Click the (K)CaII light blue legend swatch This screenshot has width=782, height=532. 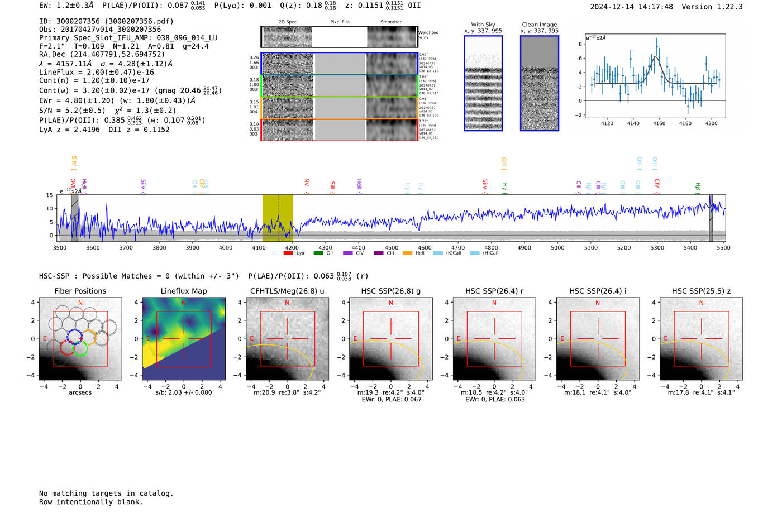(x=438, y=253)
